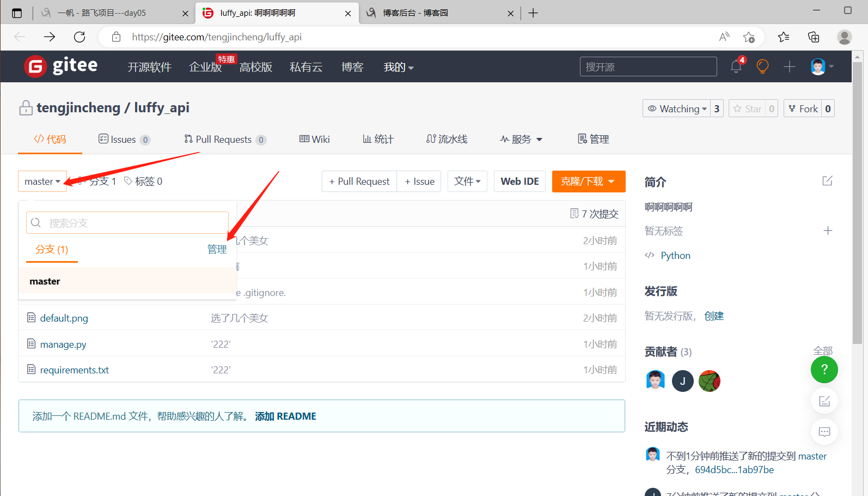The height and width of the screenshot is (496, 868).
Task: Open the Pull Requests tab
Action: [225, 140]
